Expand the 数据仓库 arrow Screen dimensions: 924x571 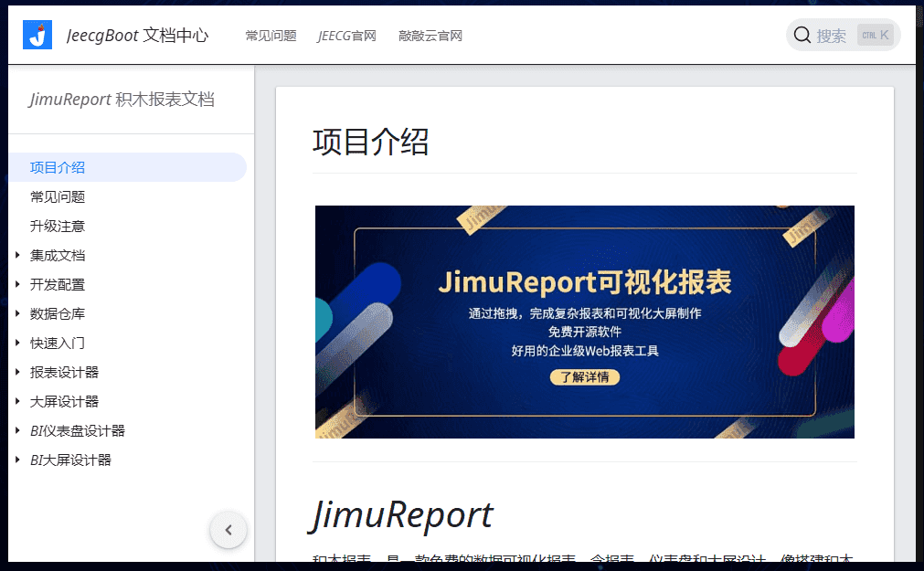[17, 313]
